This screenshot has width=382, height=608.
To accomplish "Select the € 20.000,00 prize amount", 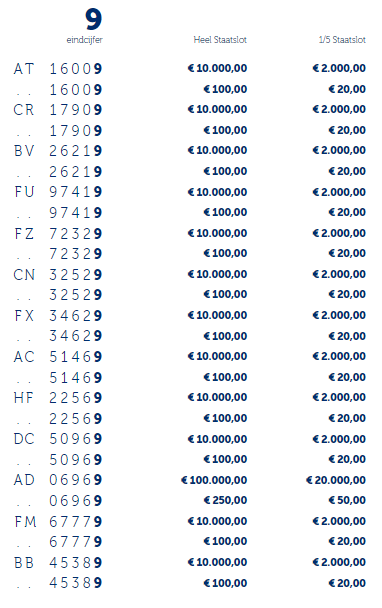I will (x=336, y=480).
